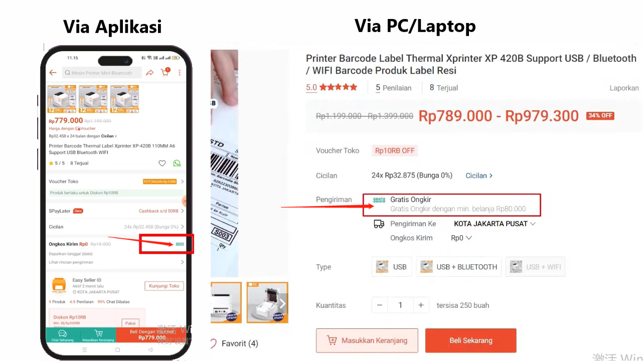Viewport: 644px width, 361px height.
Task: Select the USB type option
Action: 392,267
